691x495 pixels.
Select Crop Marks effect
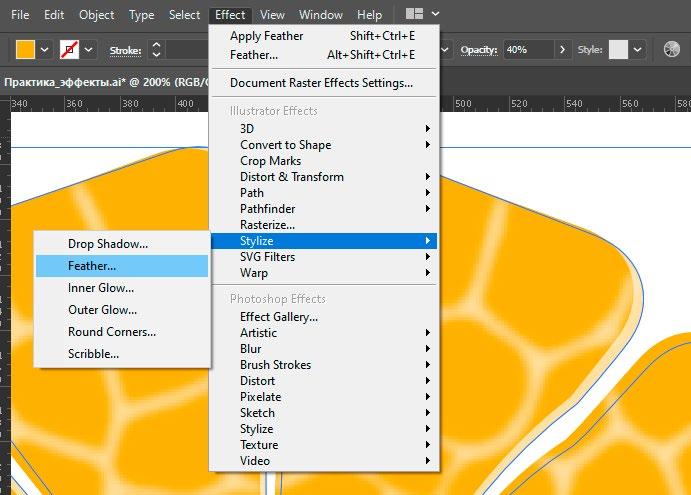tap(323, 161)
